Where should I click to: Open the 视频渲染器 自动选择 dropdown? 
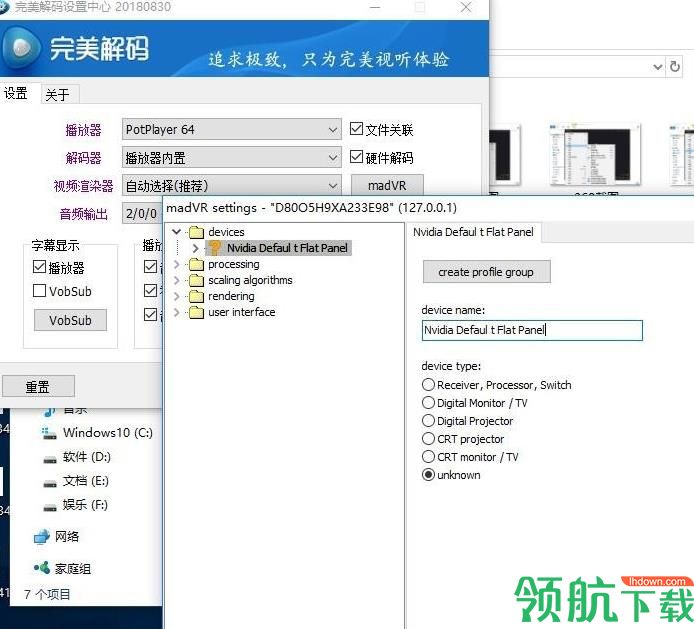click(231, 186)
